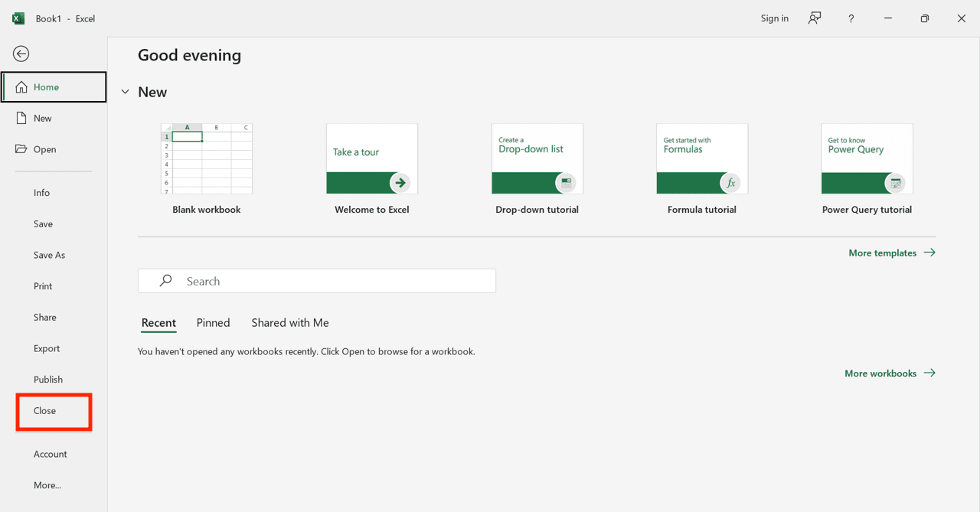This screenshot has width=980, height=512.
Task: Expand More... options in sidebar
Action: coord(54,485)
